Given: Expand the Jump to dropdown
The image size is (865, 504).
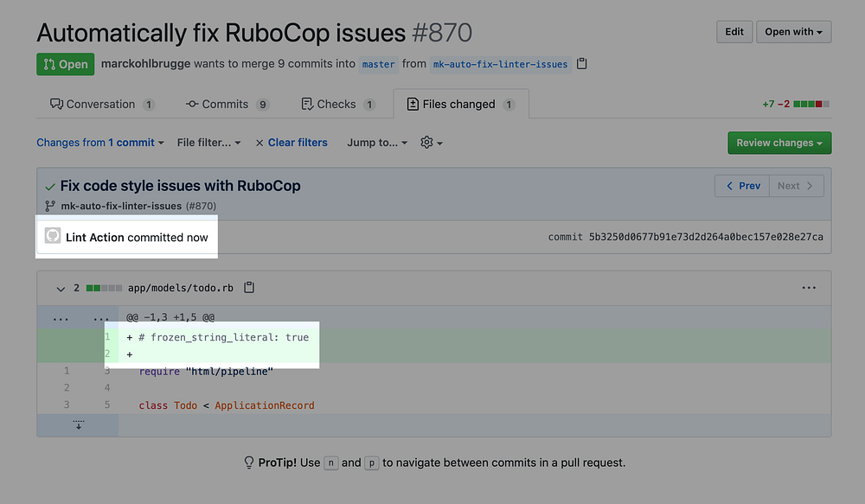Looking at the screenshot, I should click(x=377, y=143).
